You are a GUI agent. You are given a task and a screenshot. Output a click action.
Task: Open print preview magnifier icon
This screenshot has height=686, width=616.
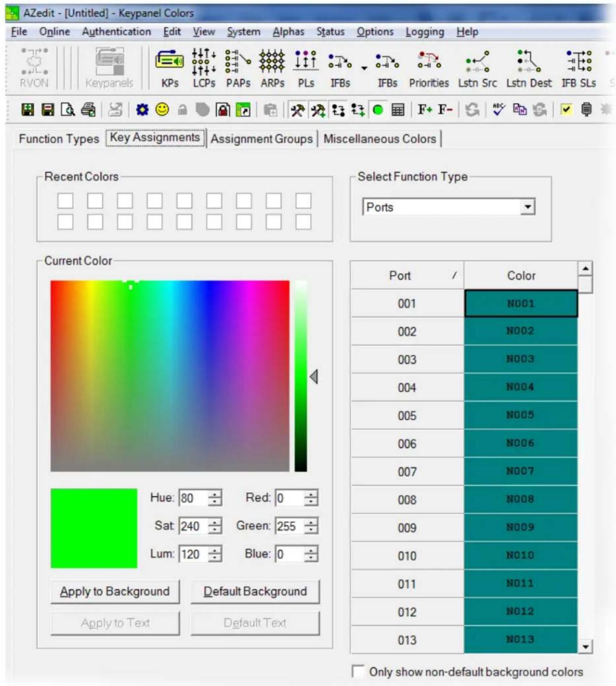68,109
